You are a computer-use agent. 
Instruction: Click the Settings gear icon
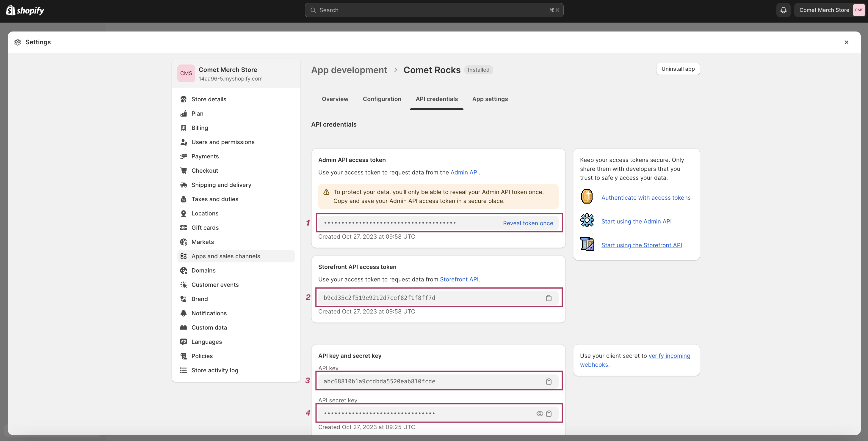(18, 42)
